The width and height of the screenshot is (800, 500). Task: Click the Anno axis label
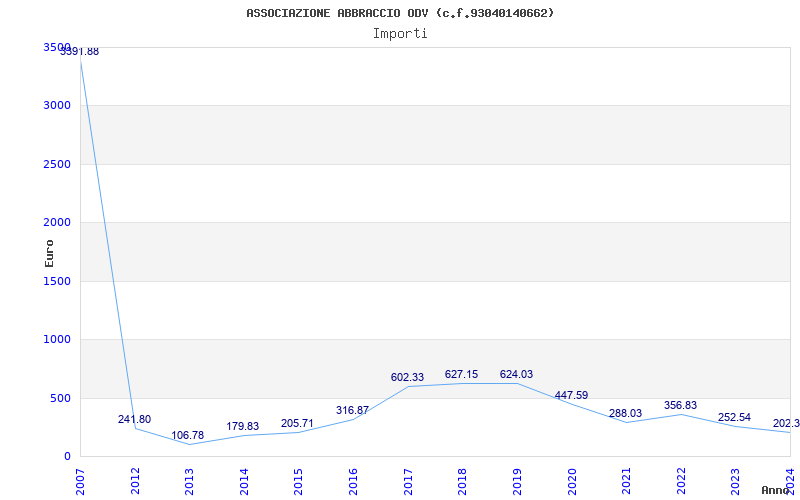pos(775,490)
